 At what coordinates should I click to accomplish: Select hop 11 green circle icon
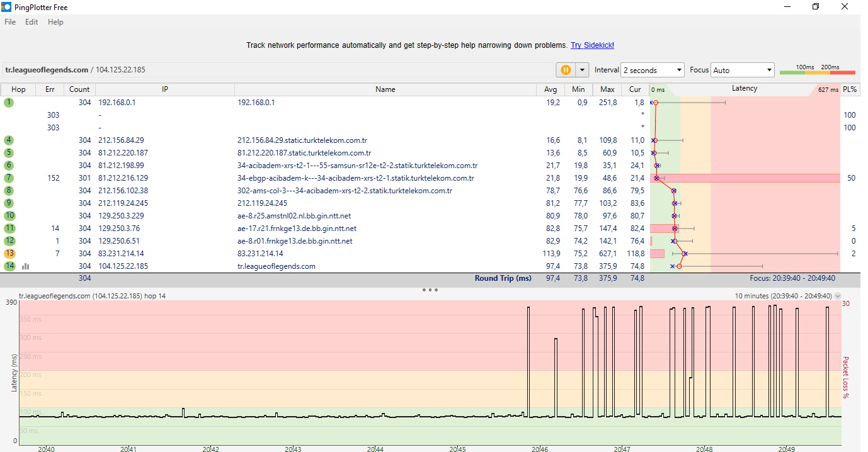point(9,228)
